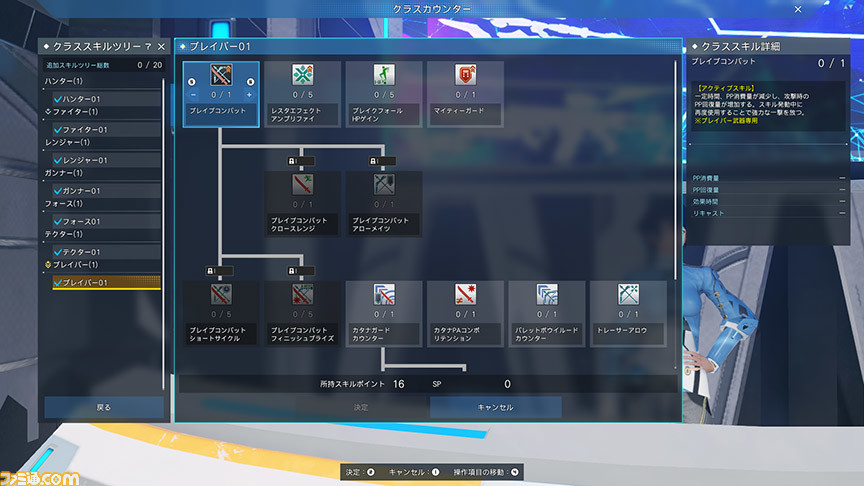Toggle the フォース01 checkmark
This screenshot has height=486, width=864.
click(x=57, y=222)
